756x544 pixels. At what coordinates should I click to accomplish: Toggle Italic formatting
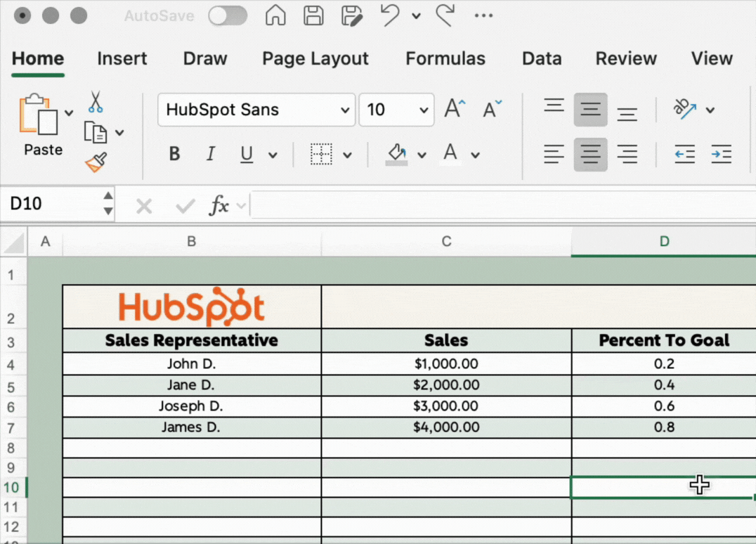210,155
